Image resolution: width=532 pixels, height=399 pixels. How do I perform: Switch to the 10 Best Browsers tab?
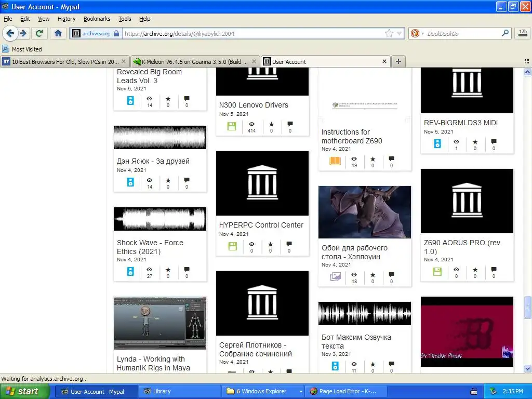[64, 61]
